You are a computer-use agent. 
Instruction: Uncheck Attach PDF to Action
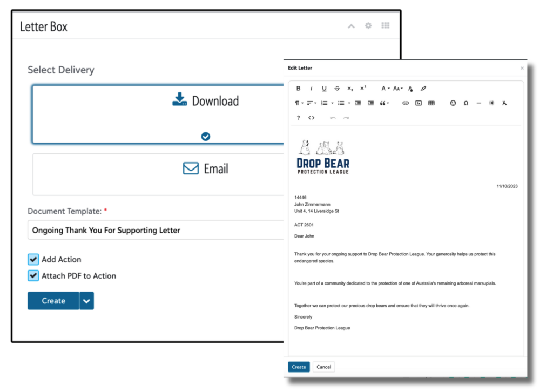pos(33,276)
